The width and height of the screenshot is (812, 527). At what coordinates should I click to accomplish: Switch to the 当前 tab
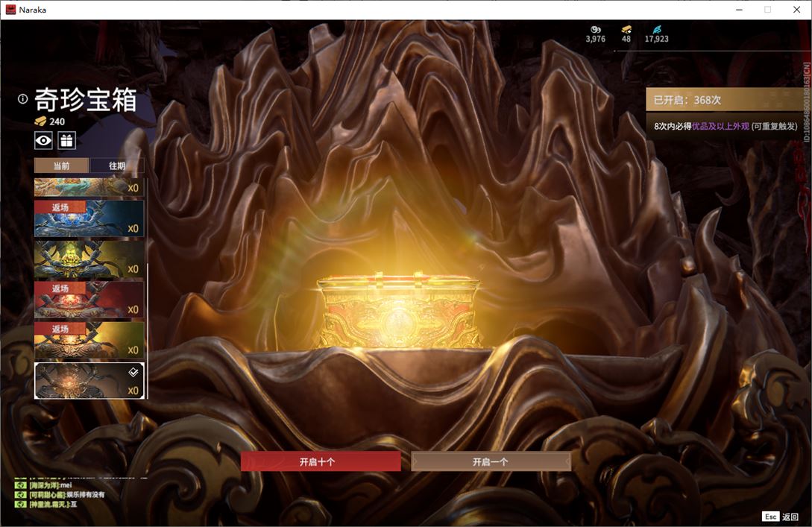click(62, 165)
